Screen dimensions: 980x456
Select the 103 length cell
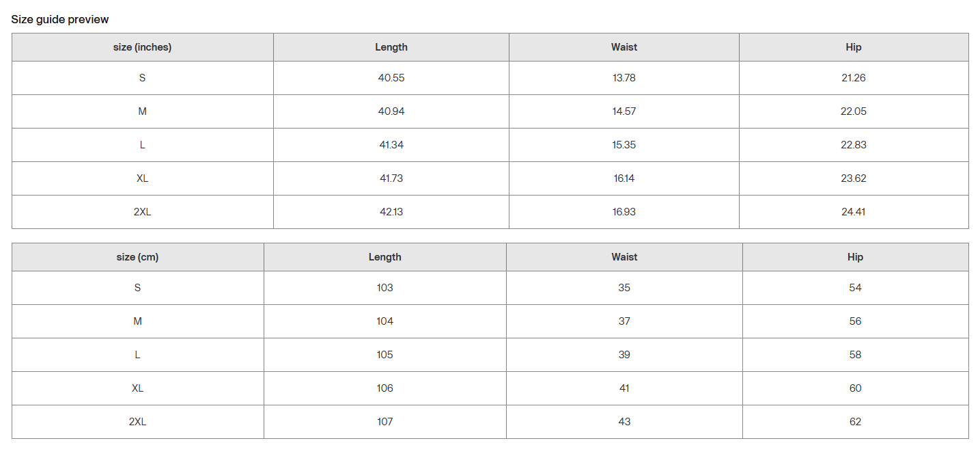coord(385,288)
